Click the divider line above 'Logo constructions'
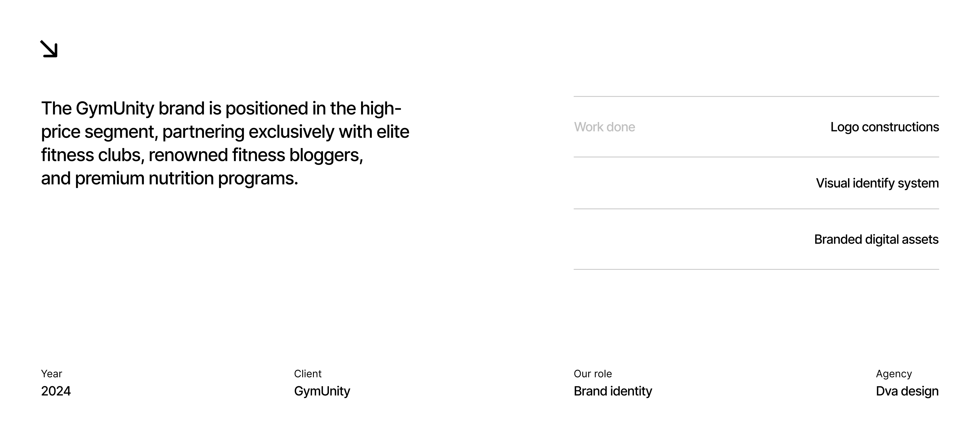Screen dimensions: 980x439 point(756,97)
